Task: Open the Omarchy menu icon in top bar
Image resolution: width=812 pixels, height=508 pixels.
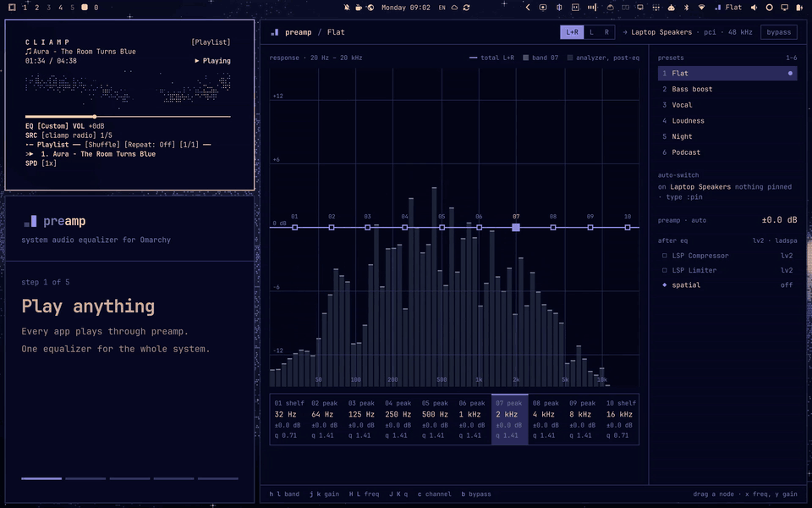Action: [12, 8]
